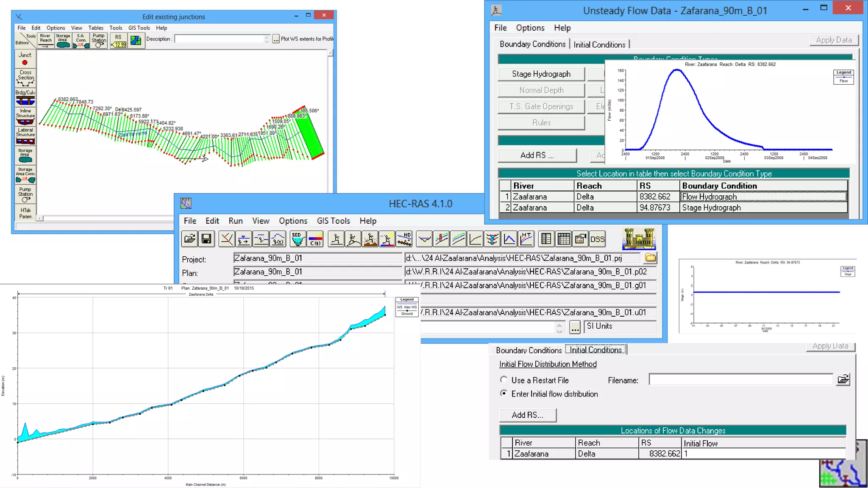Click the Add RS ... button under boundary conditions

pyautogui.click(x=537, y=155)
